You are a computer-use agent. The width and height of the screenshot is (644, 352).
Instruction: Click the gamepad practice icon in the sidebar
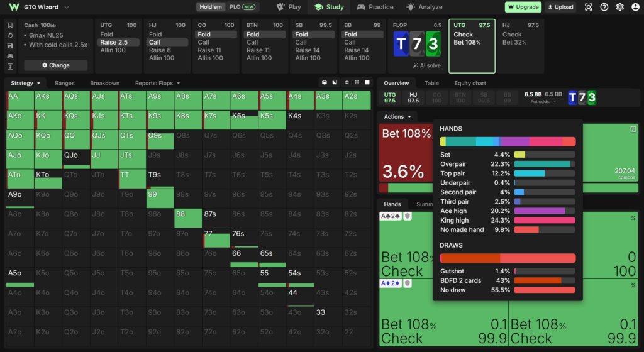10,56
